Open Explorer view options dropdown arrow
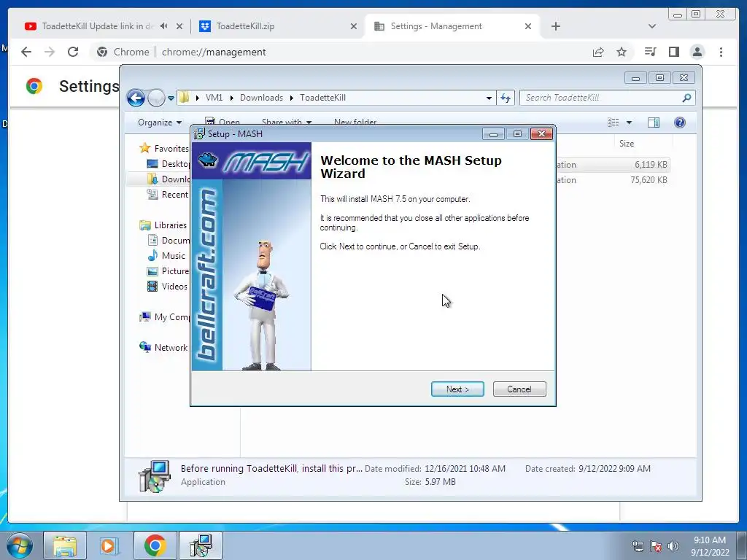This screenshot has height=560, width=747. coord(629,122)
